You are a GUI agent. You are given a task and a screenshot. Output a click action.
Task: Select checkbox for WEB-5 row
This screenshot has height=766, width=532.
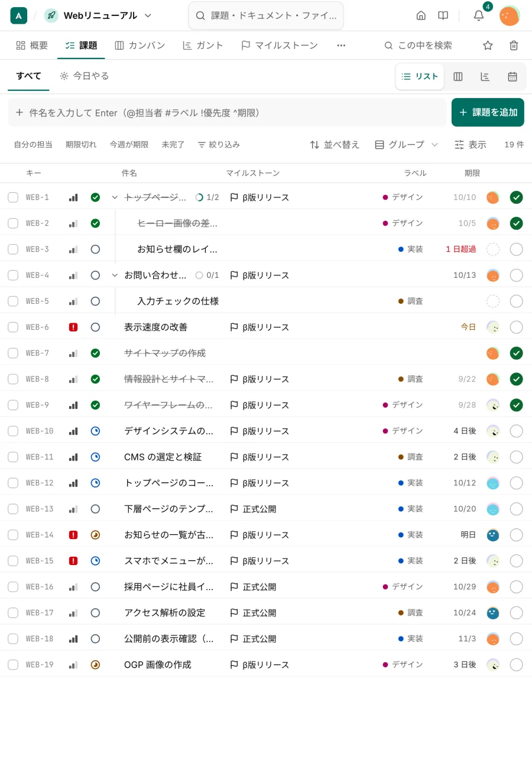(x=13, y=301)
